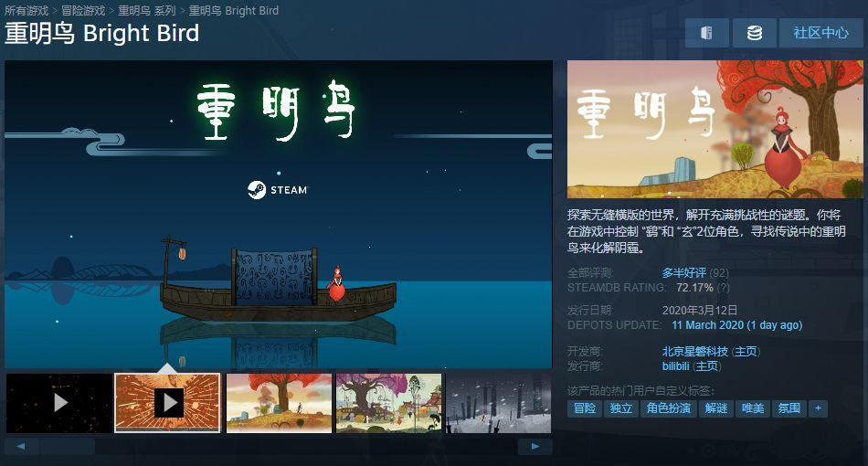Viewport: 868px width, 466px height.
Task: Click the question mark beside SteamDB rating
Action: point(723,288)
